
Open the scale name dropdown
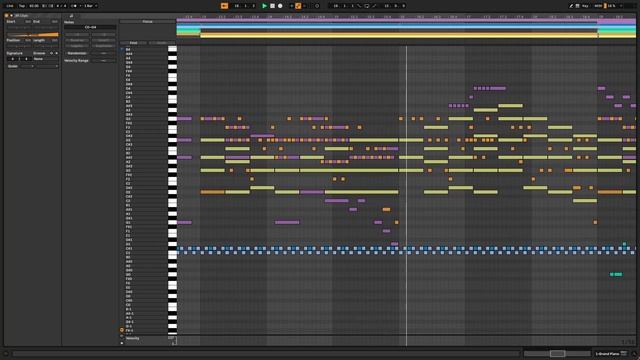pyautogui.click(x=47, y=66)
